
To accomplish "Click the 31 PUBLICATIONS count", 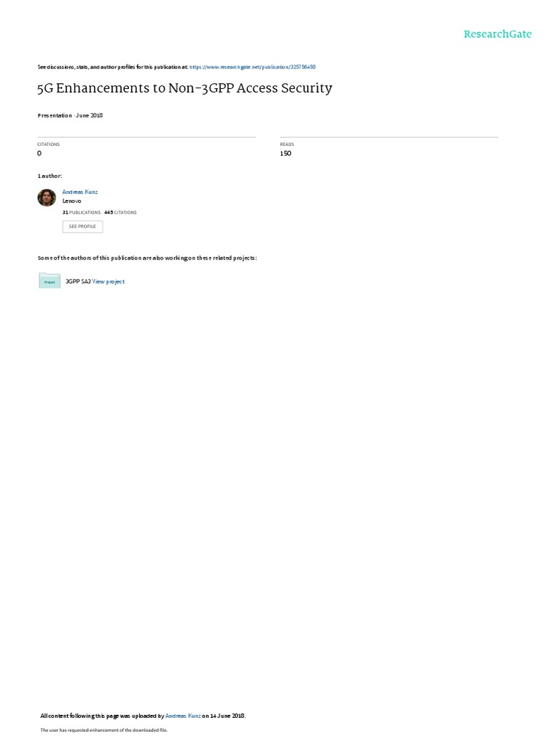I will [x=82, y=212].
